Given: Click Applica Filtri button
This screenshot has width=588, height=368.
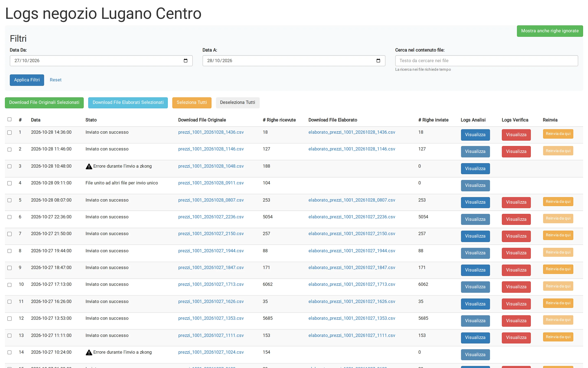Looking at the screenshot, I should click(x=27, y=80).
